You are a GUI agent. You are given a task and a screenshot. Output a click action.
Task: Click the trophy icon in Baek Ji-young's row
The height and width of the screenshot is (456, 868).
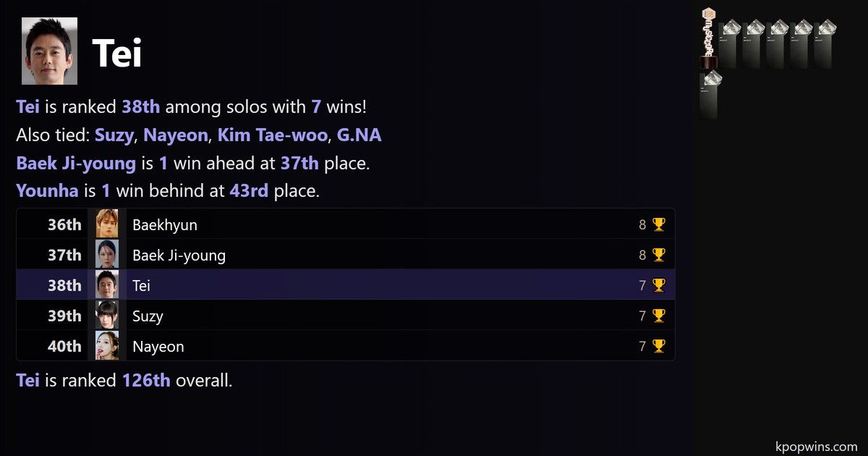click(658, 256)
